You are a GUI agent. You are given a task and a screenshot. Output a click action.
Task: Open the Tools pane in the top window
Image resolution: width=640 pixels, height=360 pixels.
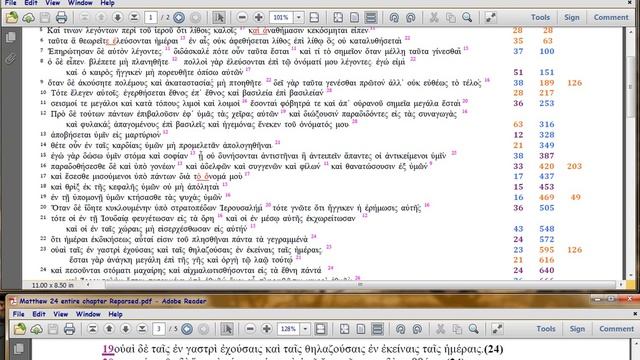click(540, 17)
